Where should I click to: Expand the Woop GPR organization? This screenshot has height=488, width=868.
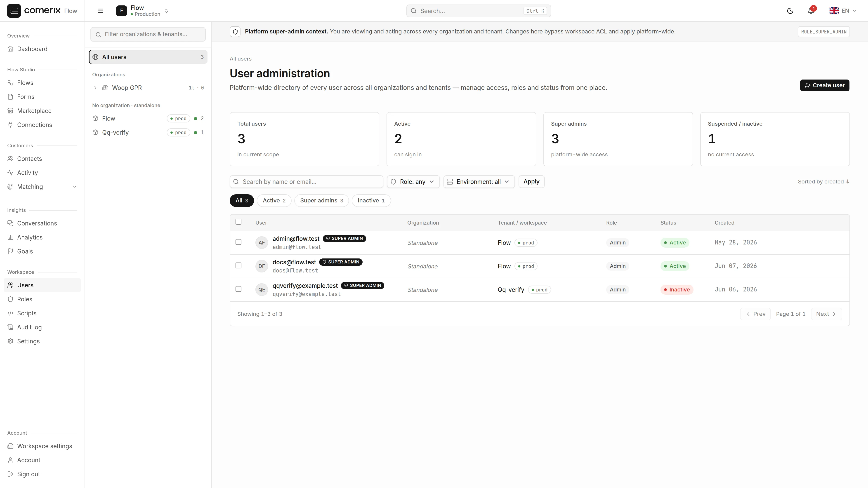point(95,88)
